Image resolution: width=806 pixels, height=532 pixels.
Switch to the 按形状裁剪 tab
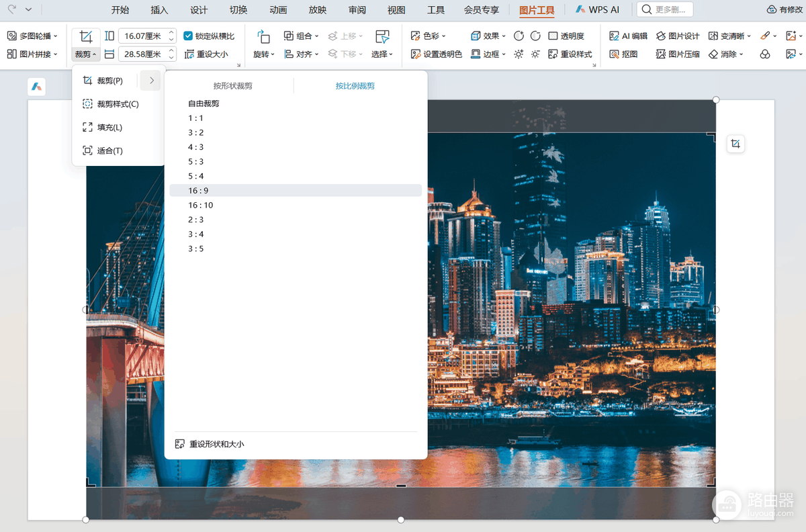pos(233,86)
